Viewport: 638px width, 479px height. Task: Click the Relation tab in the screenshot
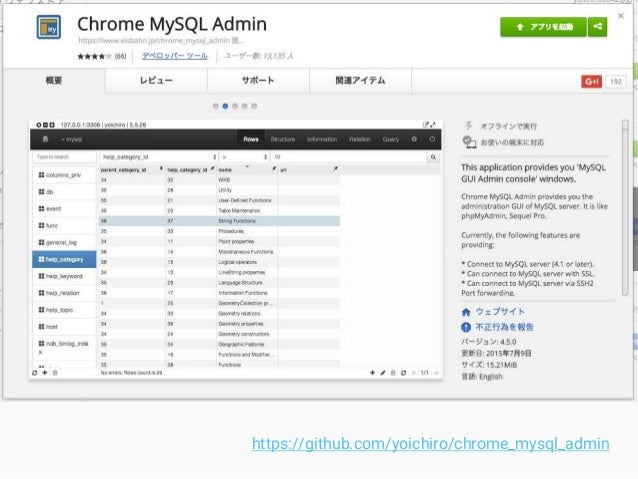pos(360,139)
